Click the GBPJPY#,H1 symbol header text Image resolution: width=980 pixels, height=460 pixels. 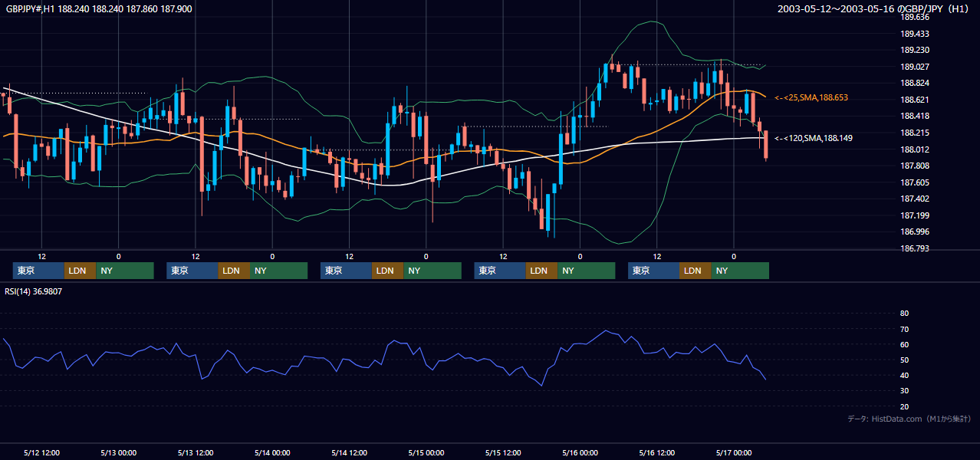click(98, 9)
